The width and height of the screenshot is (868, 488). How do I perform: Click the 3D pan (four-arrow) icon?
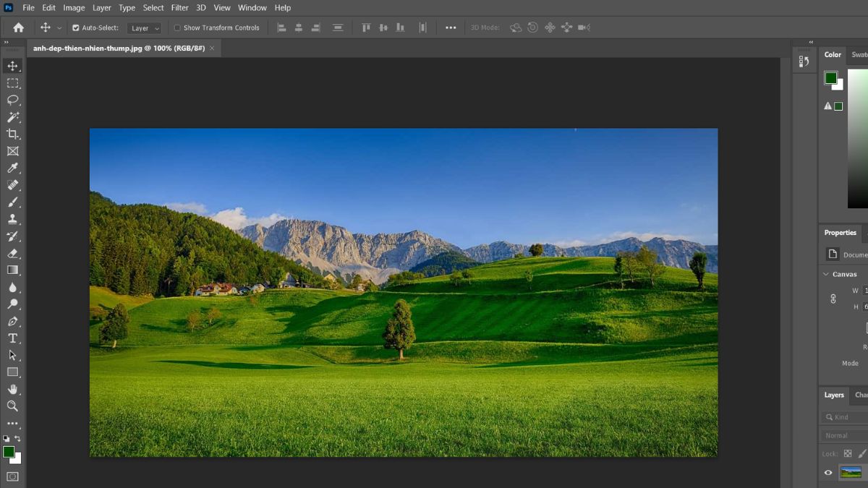(x=550, y=27)
